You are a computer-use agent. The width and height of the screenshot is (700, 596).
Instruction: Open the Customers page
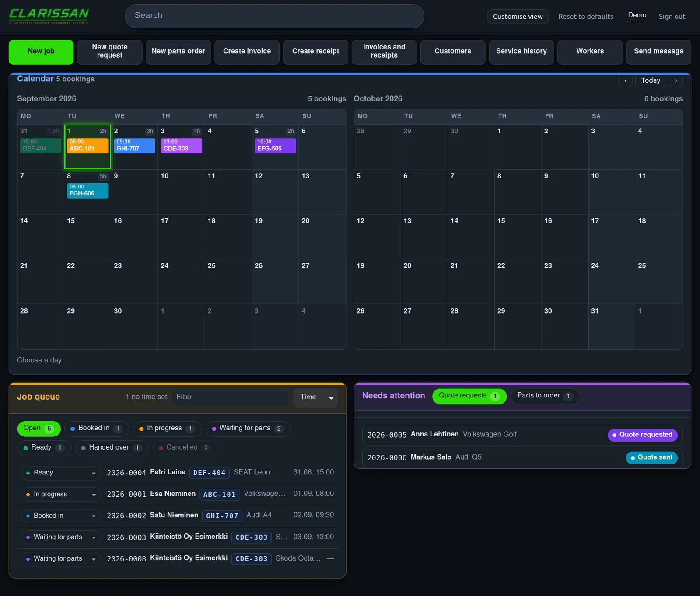click(x=453, y=52)
